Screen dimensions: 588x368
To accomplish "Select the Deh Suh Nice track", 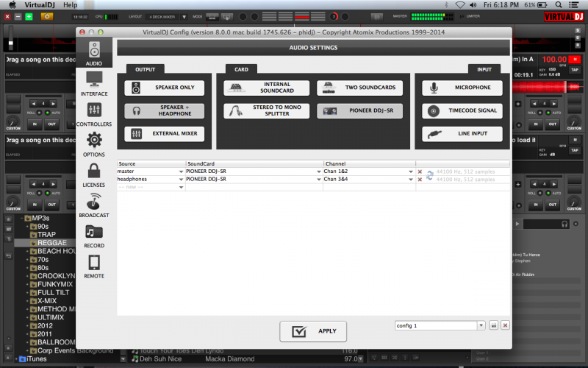I will pos(160,359).
